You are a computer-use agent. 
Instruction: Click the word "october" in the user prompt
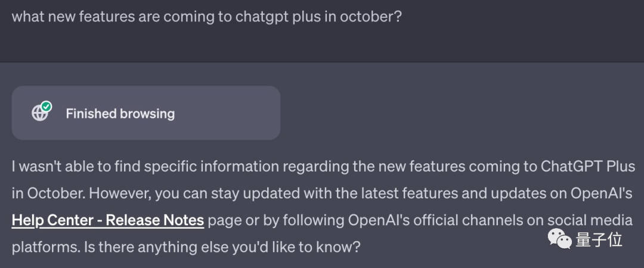pos(368,16)
